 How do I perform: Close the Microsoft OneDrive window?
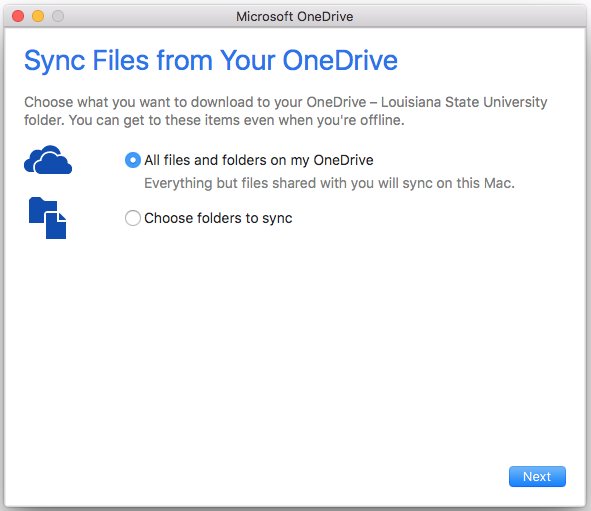coord(18,16)
